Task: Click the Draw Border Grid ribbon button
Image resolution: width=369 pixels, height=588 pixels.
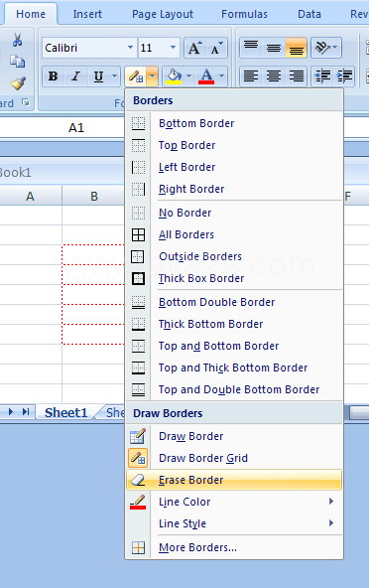Action: click(136, 76)
